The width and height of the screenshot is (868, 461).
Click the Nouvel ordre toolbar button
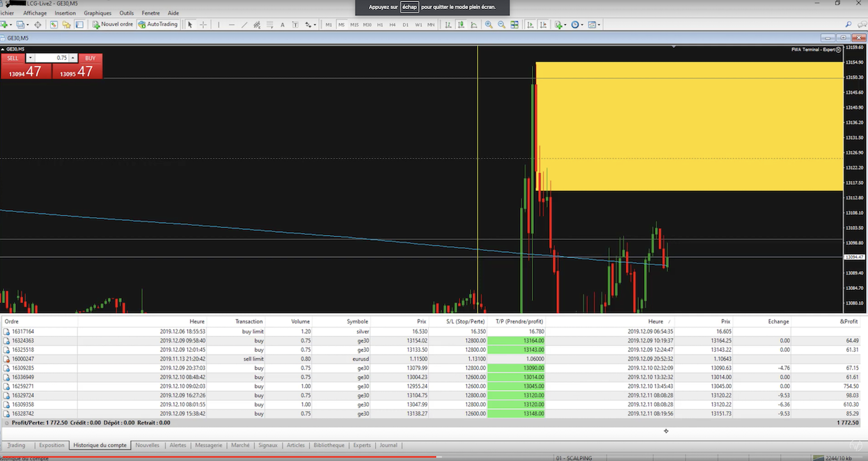[x=113, y=24]
